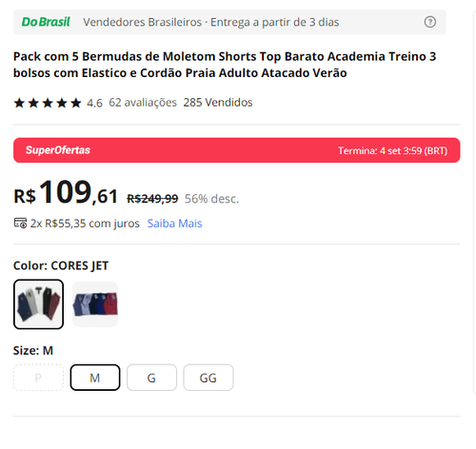The height and width of the screenshot is (449, 476).
Task: Open the 62 avaliações reviews link
Action: click(x=143, y=103)
